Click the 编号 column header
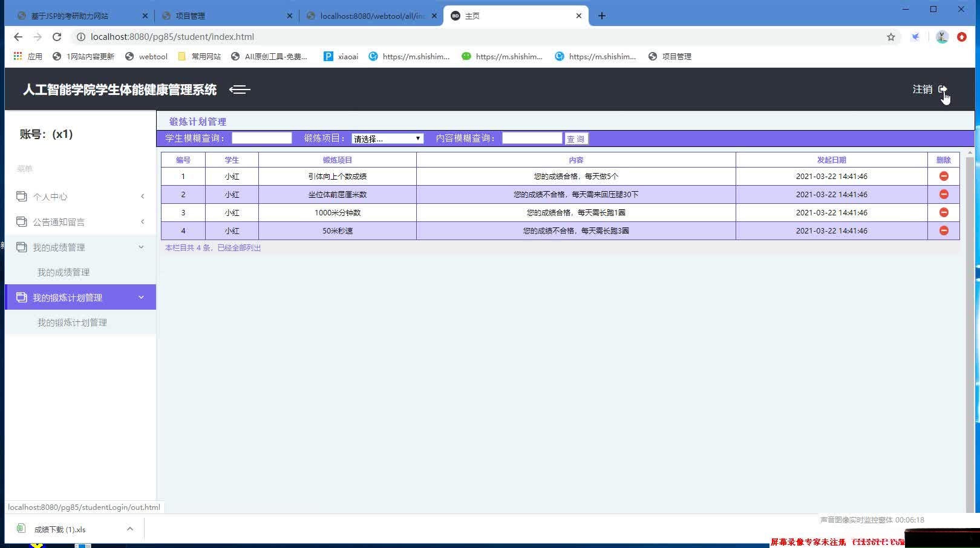This screenshot has height=548, width=980. pos(183,160)
